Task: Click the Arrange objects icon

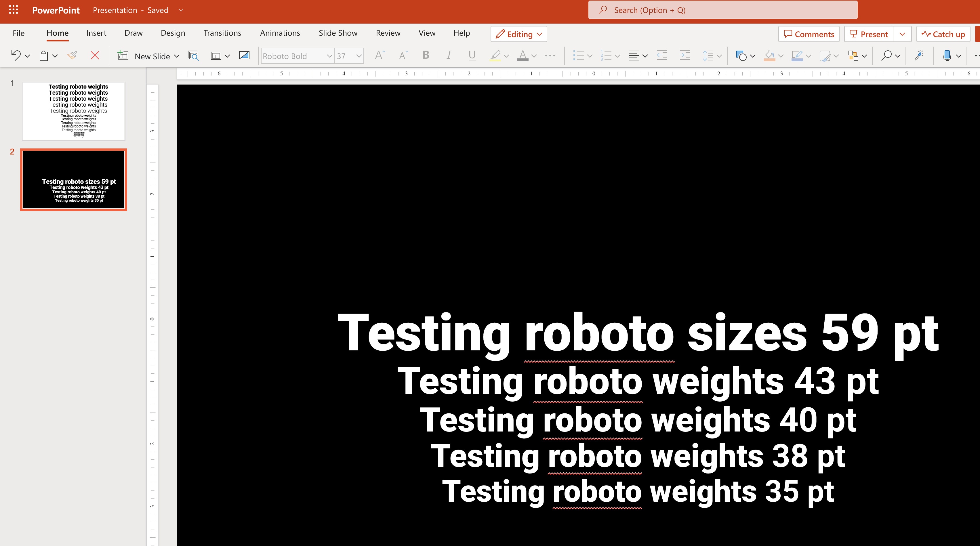Action: [853, 56]
